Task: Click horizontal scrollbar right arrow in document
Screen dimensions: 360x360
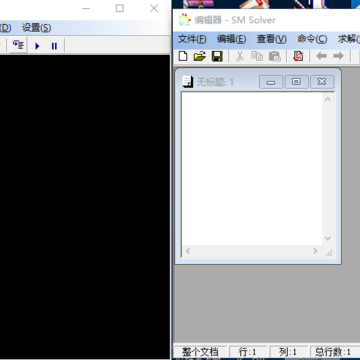Action: (315, 251)
